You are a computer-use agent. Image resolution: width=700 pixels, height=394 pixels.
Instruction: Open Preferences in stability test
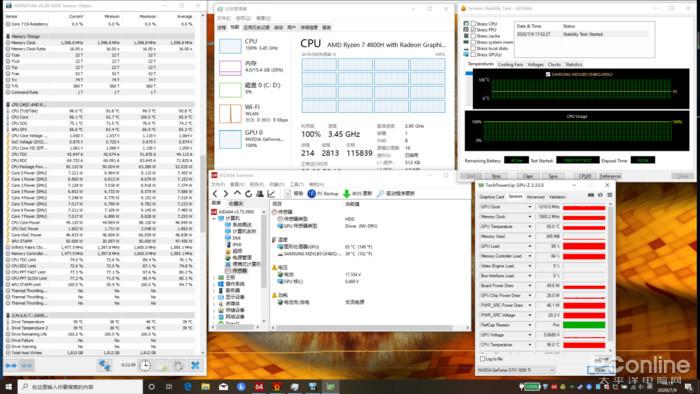[x=610, y=176]
